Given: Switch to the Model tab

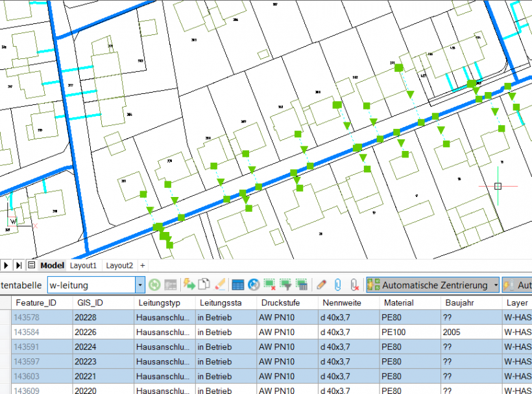Looking at the screenshot, I should [x=52, y=265].
